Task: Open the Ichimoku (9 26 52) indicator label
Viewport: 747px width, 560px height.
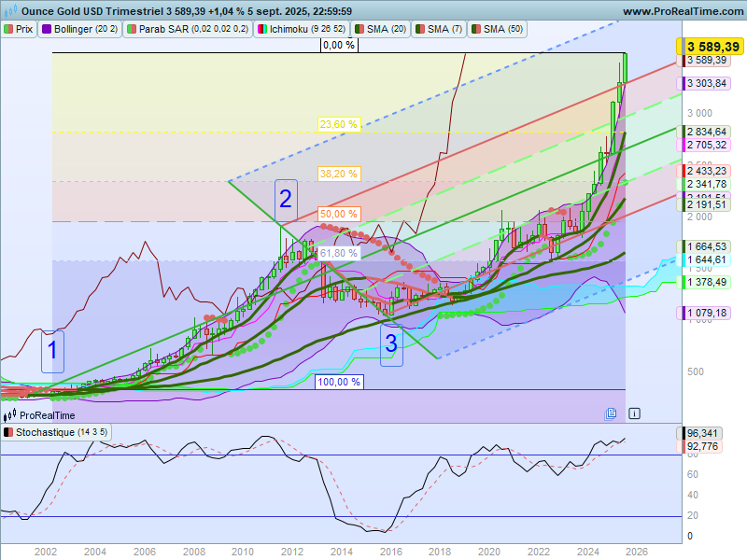Action: coord(302,29)
